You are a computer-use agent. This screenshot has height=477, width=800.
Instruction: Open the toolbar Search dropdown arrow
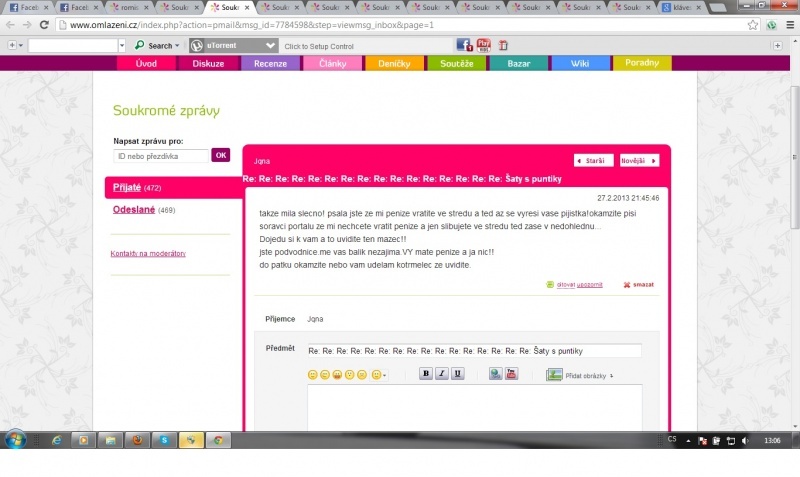177,46
